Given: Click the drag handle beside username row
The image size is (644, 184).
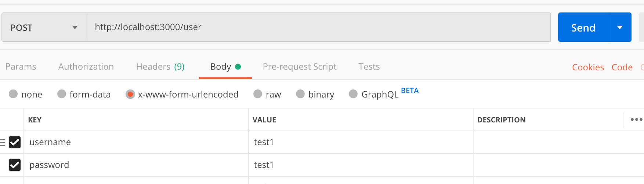Looking at the screenshot, I should 3,142.
